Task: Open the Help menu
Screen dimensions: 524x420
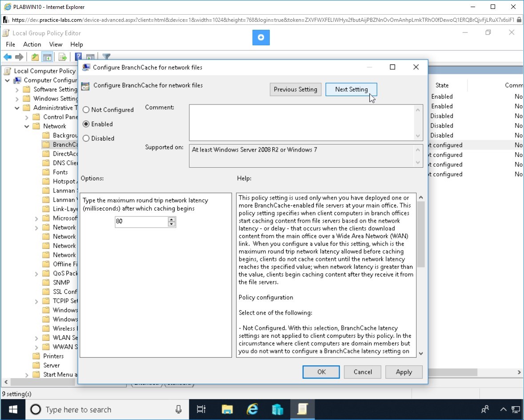Action: [76, 44]
